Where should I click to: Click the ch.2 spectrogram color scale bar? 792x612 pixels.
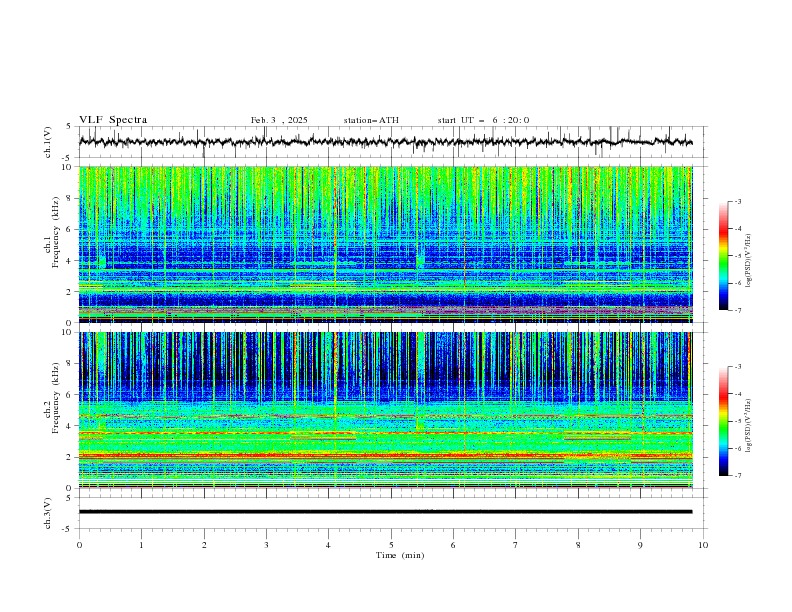click(723, 421)
